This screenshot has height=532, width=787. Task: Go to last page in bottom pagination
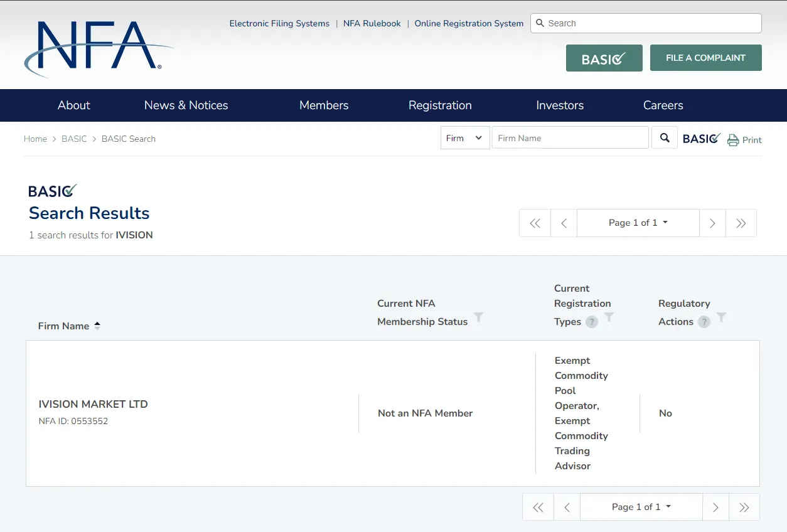point(744,508)
